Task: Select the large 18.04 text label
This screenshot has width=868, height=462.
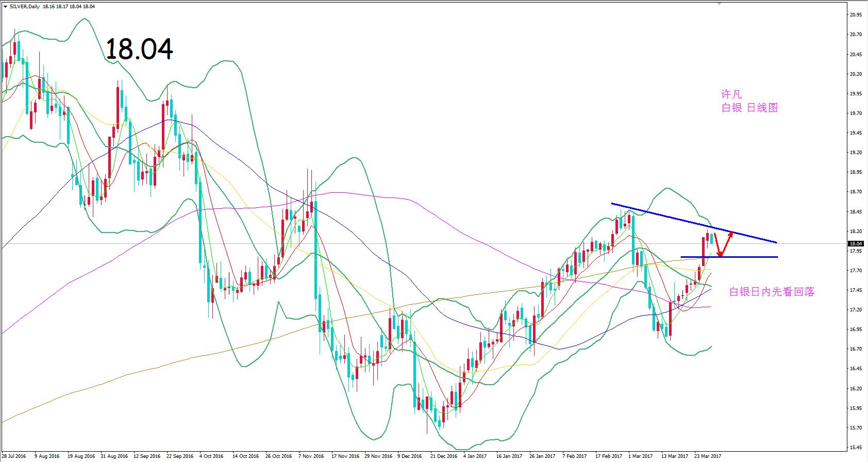Action: (139, 49)
